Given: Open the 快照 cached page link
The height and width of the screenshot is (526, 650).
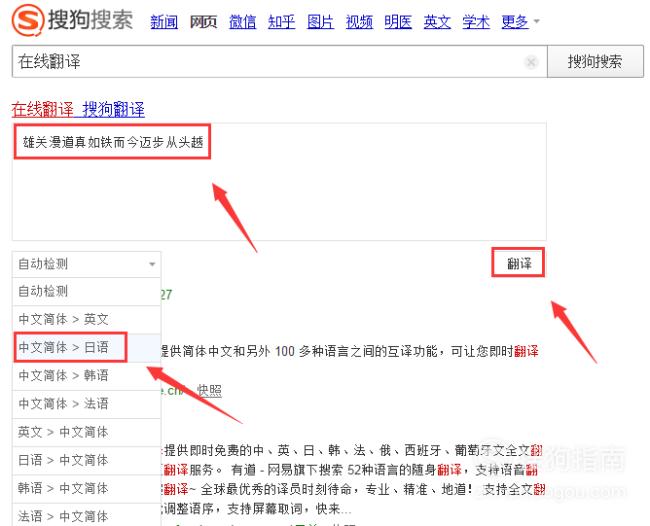Looking at the screenshot, I should pos(209,390).
